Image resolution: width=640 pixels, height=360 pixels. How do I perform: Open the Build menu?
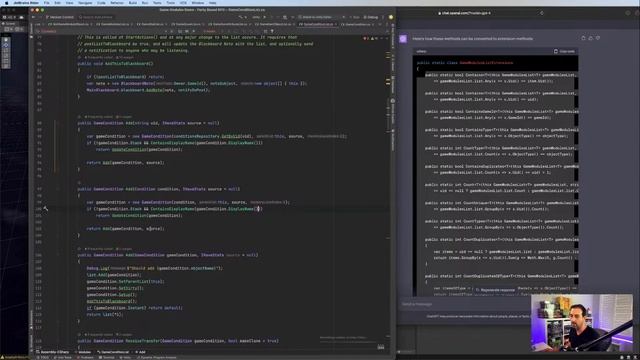pyautogui.click(x=133, y=3)
